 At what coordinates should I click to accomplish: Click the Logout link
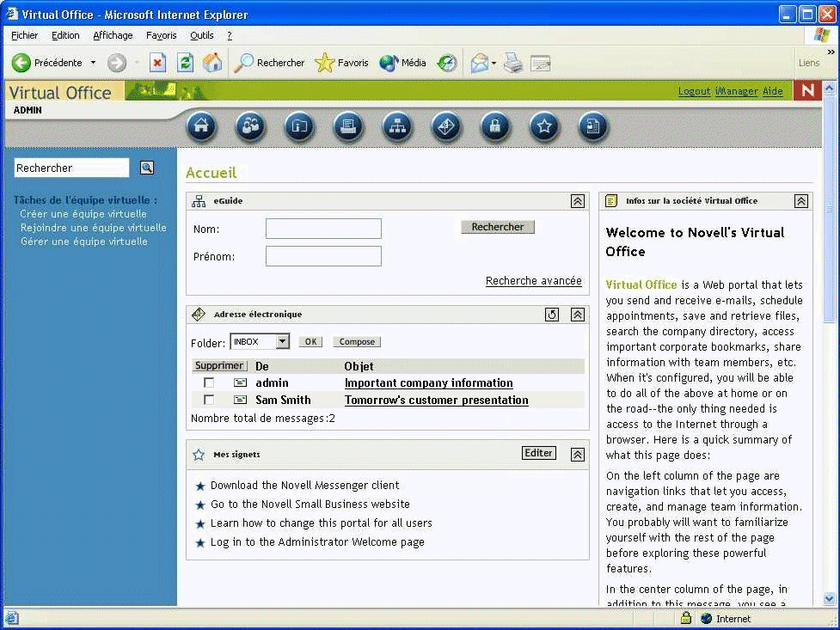(x=694, y=91)
